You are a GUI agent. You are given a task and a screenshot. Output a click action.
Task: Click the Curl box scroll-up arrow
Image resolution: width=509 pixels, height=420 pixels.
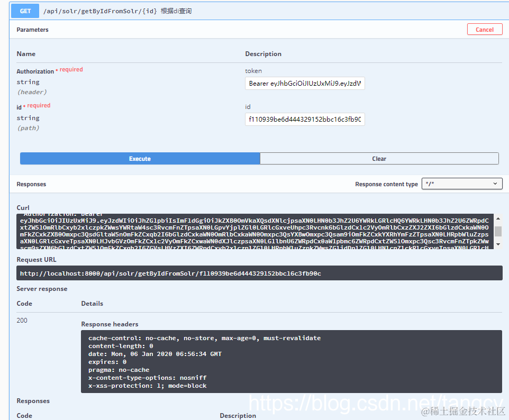498,219
